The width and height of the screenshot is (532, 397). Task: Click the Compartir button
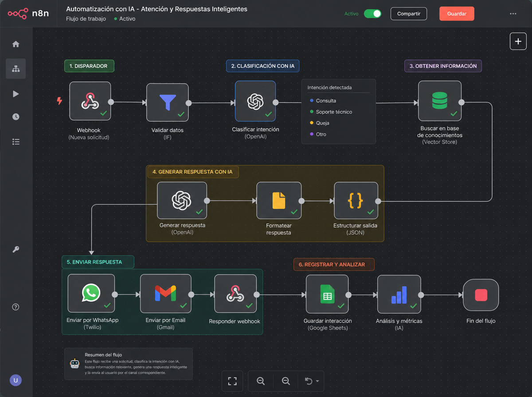tap(409, 14)
